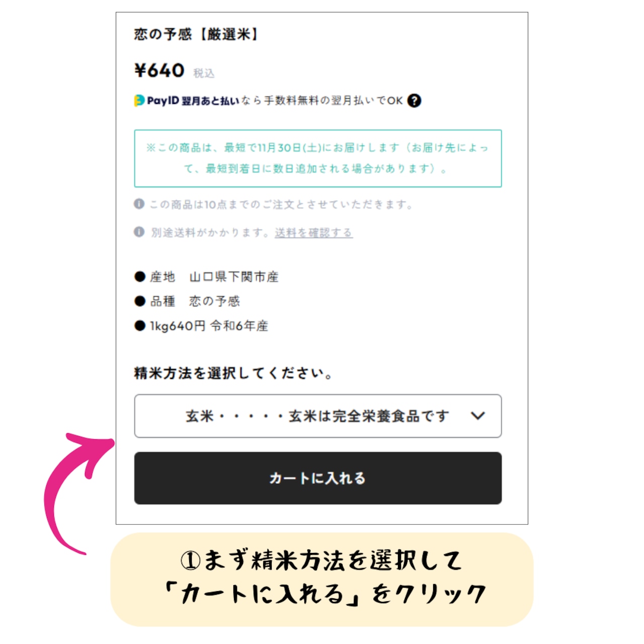Click the 10点までのご注文 limit notice text

click(281, 204)
